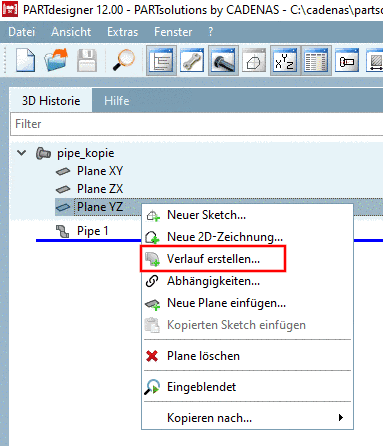383x446 pixels.
Task: Click the Save floppy disk icon
Action: point(87,60)
